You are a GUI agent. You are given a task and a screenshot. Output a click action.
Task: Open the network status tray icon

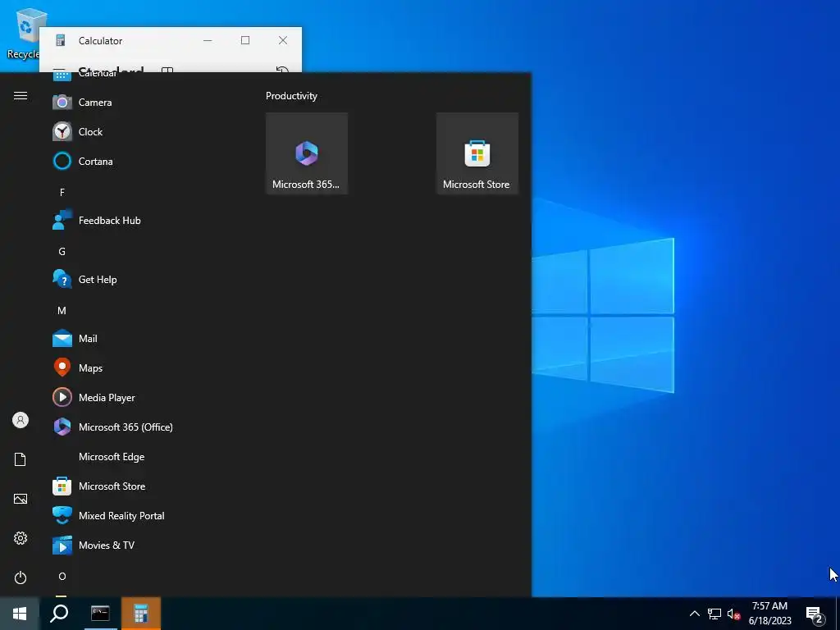(x=714, y=614)
